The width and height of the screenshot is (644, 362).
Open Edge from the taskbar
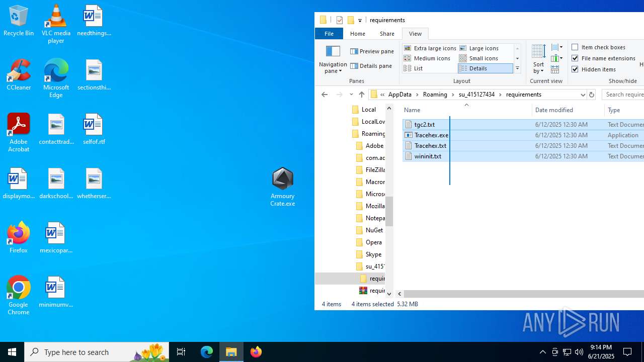207,352
